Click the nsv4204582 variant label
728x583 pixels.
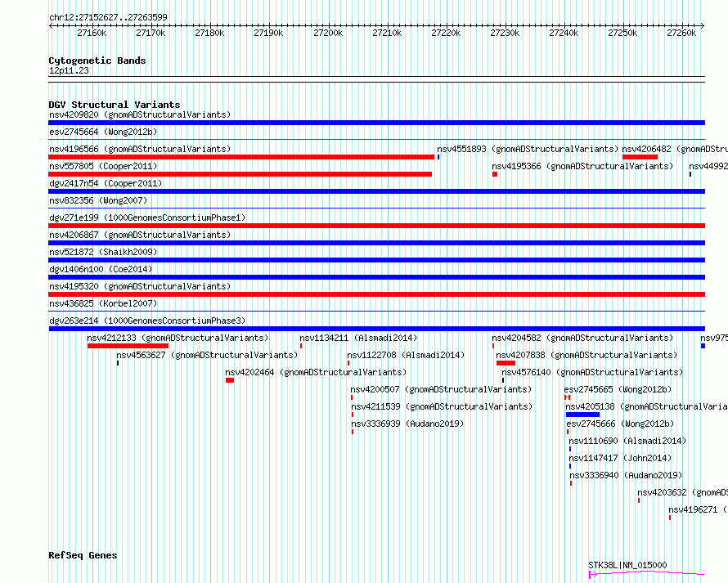[x=582, y=338]
